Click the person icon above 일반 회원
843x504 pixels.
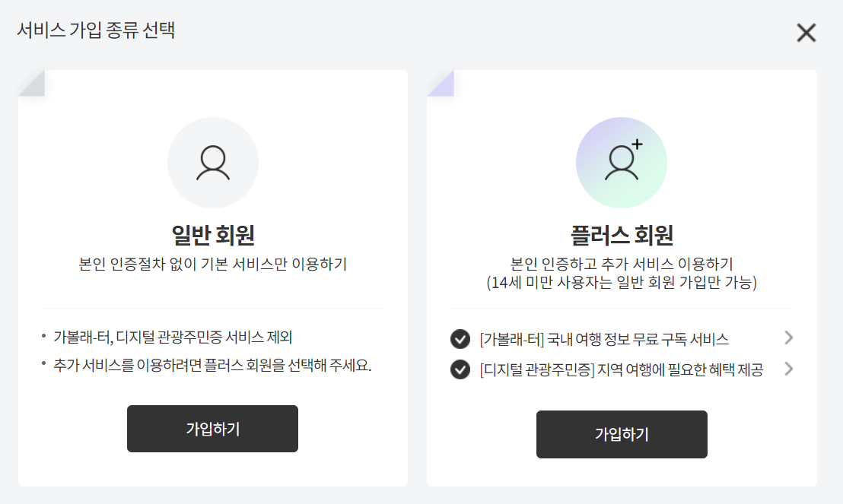[213, 162]
